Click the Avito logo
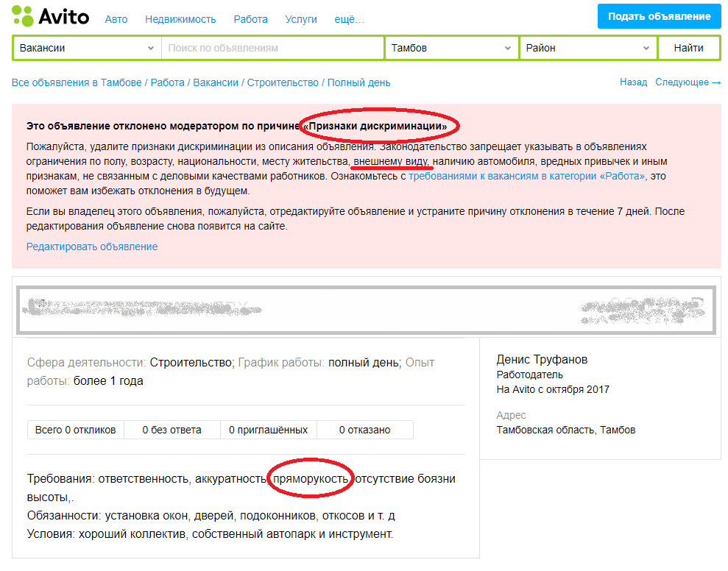728x571 pixels. 63,16
